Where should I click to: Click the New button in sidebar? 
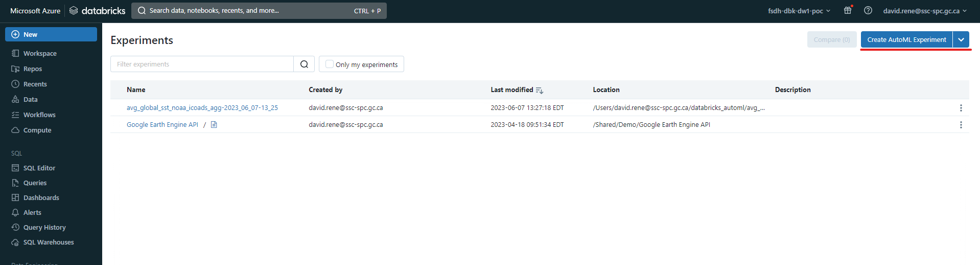pos(51,34)
